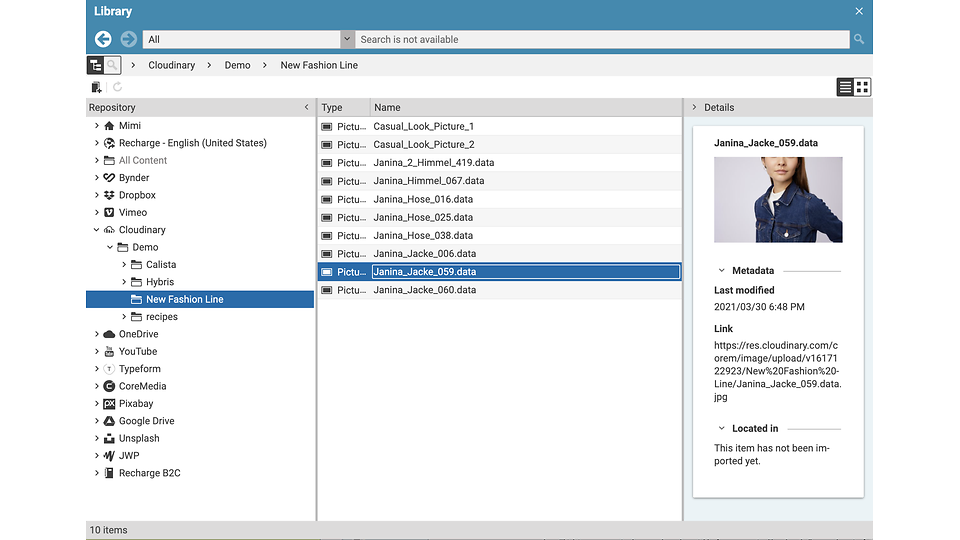960x540 pixels.
Task: Go back with the left arrow button
Action: point(103,39)
